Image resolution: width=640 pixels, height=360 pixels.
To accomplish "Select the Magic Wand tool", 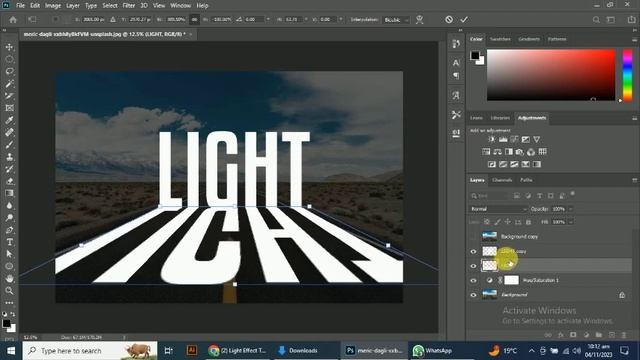I will [9, 84].
